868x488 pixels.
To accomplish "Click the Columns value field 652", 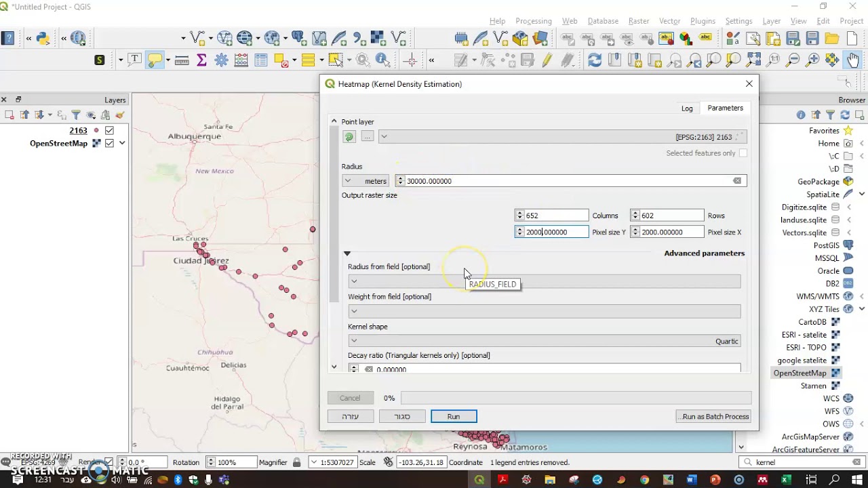I will click(x=552, y=216).
